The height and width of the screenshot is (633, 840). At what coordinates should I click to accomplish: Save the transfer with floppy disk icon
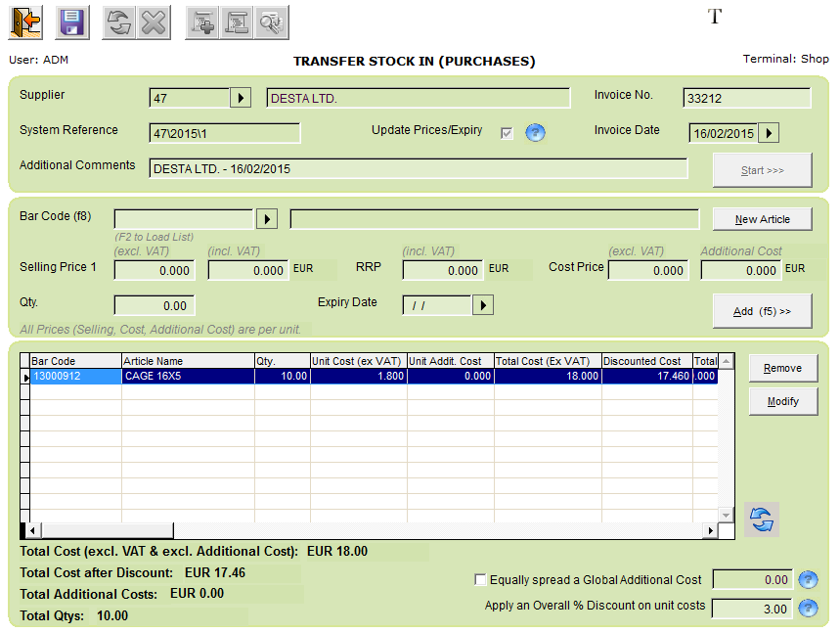[72, 22]
